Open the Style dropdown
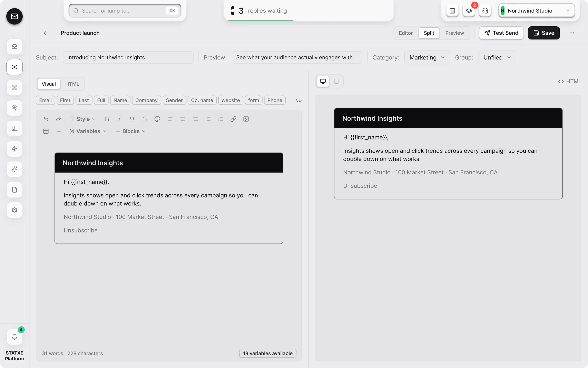This screenshot has height=368, width=588. (x=83, y=119)
